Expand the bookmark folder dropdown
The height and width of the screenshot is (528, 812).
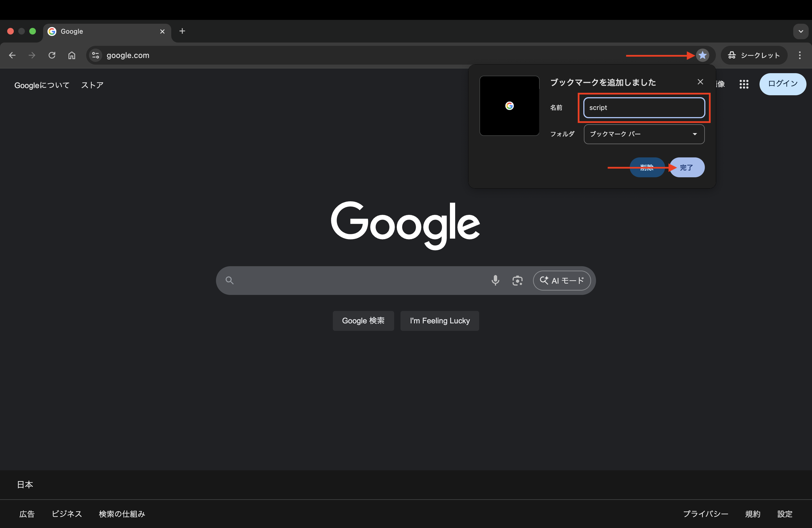[644, 134]
